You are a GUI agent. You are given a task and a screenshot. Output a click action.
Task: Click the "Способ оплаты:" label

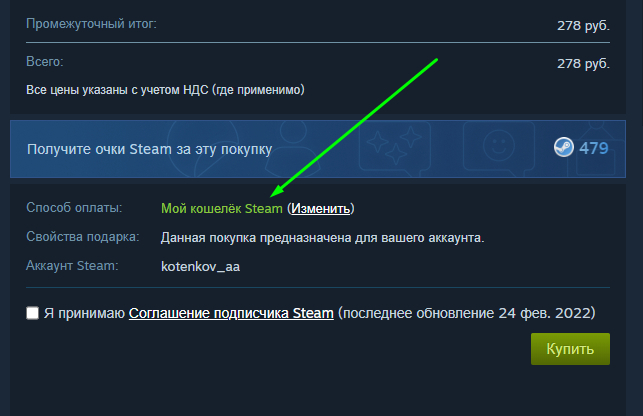coord(74,208)
